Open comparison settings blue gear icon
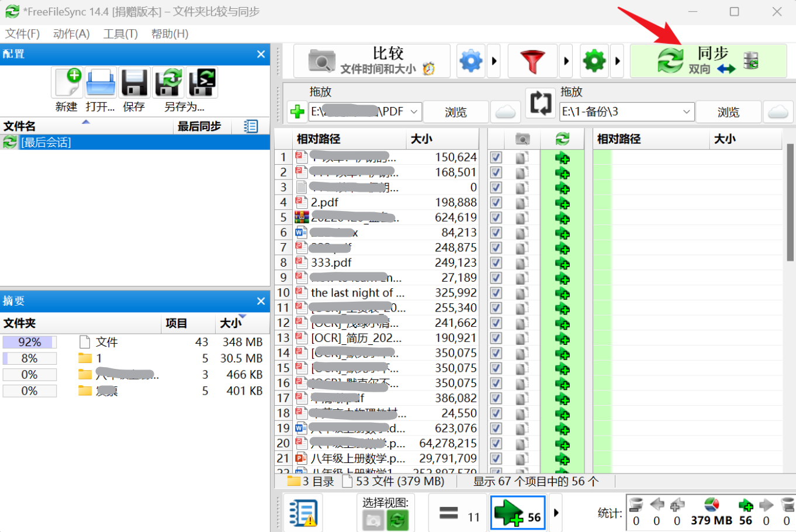This screenshot has height=532, width=796. point(470,61)
